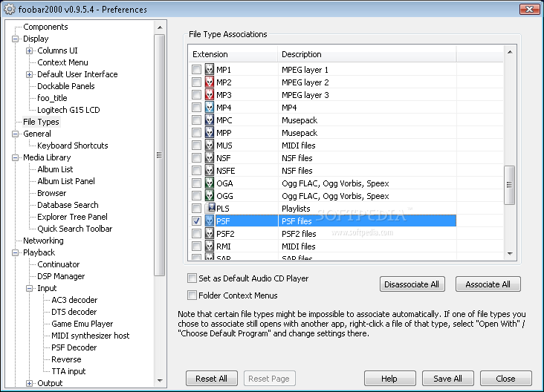Viewport: 544px width, 392px height.
Task: Click the MUS file type icon
Action: coord(210,145)
